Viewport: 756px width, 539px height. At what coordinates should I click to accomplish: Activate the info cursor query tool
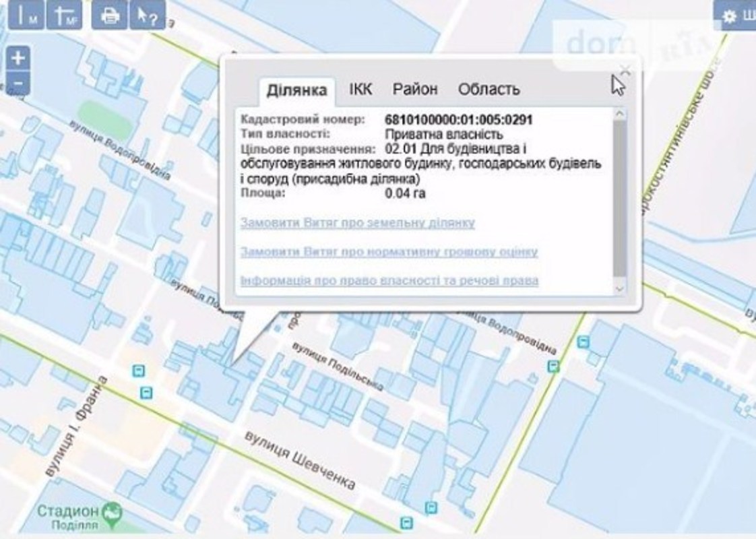[147, 15]
